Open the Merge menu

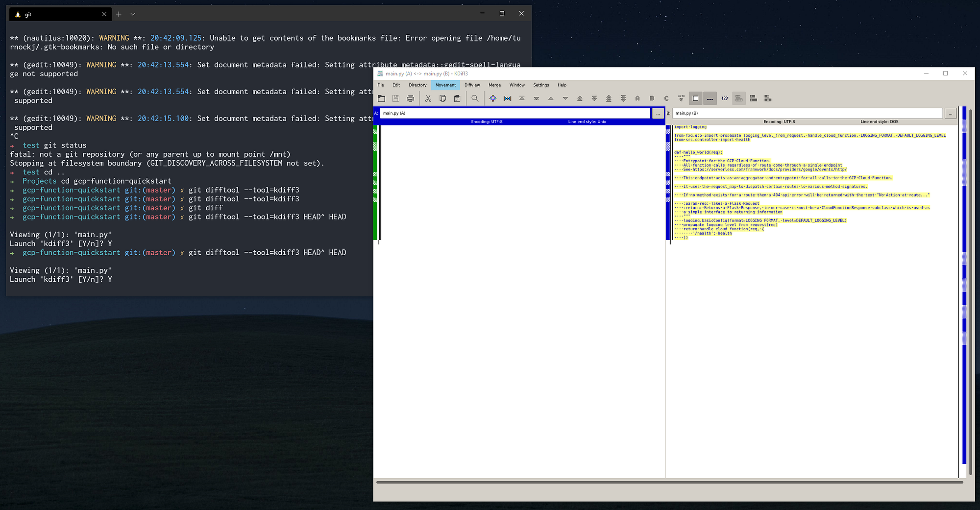click(x=494, y=85)
